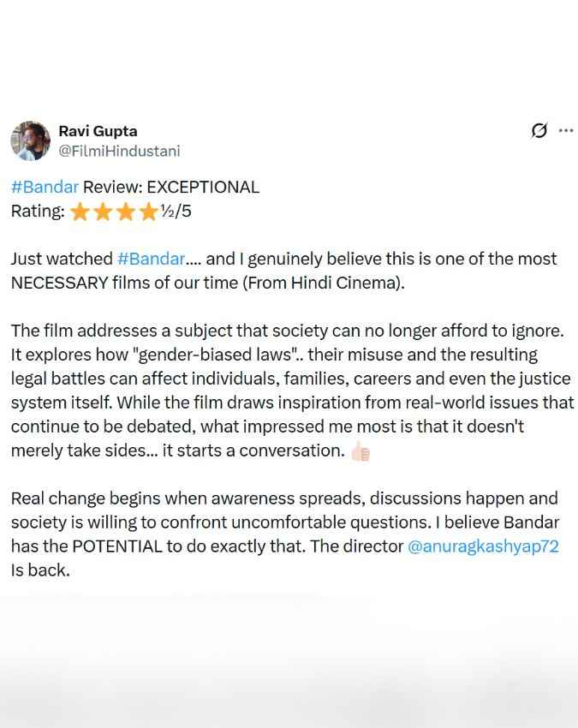Click the thumbs-up emoji after "conversation."
This screenshot has width=578, height=728.
361,451
